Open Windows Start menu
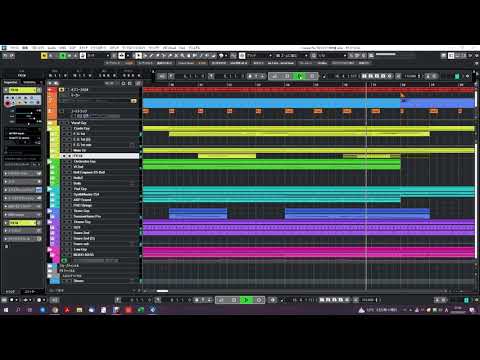This screenshot has height=360, width=480. (6, 310)
